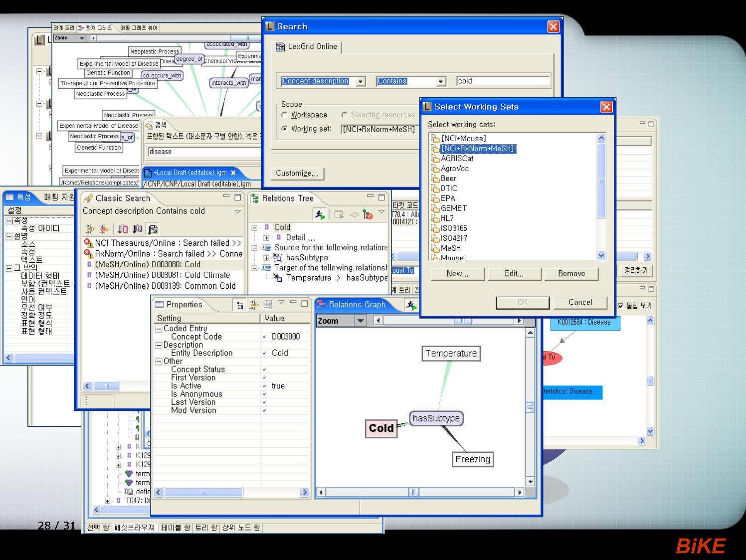The height and width of the screenshot is (560, 746).
Task: Click grayed window-arrow icon in Relations Tree toolbar
Action: point(339,215)
